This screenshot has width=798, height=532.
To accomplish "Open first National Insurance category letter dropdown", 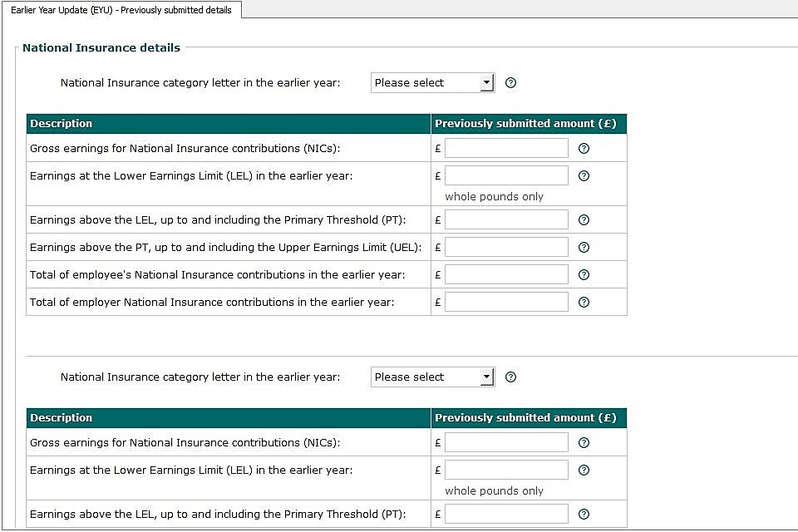I will pyautogui.click(x=432, y=83).
